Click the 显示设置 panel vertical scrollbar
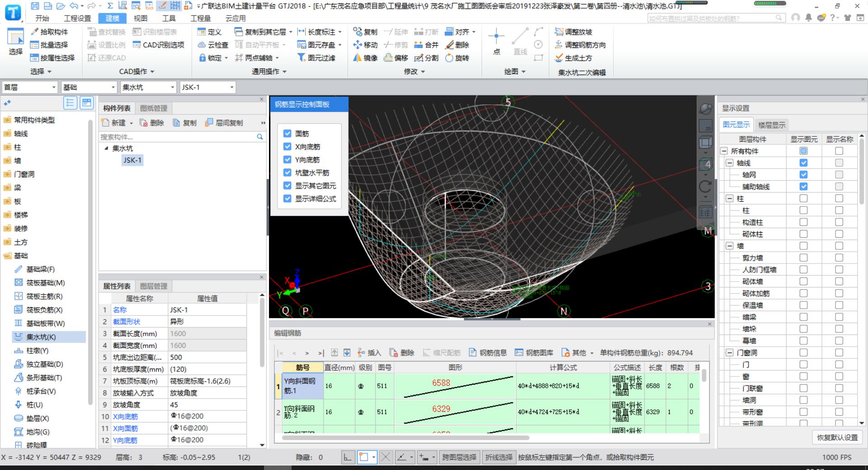Viewport: 868px width, 470px height. (x=861, y=172)
